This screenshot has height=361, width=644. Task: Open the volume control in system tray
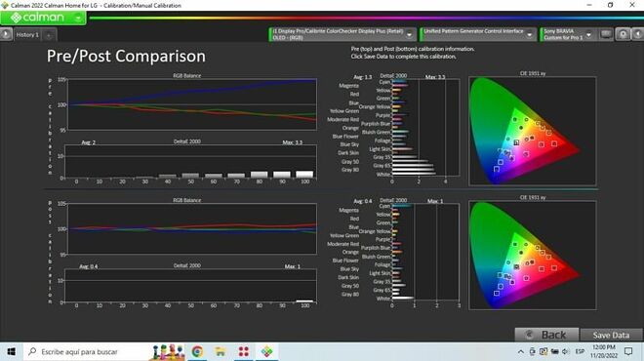point(566,351)
